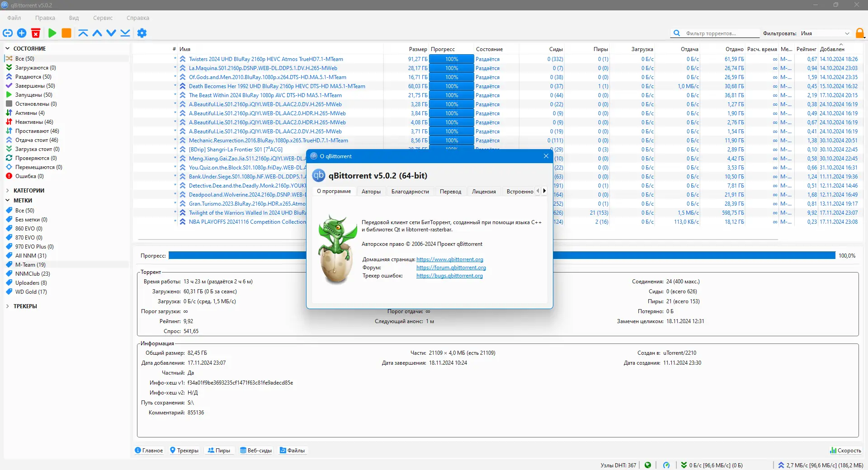Sort torrents by the Размер column header
The image size is (868, 470).
pos(418,49)
